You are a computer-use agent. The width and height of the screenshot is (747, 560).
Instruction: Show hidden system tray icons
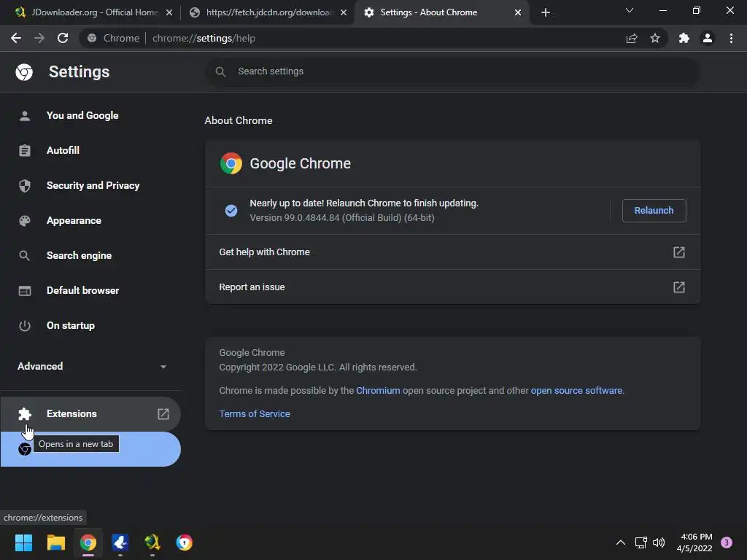coord(620,542)
